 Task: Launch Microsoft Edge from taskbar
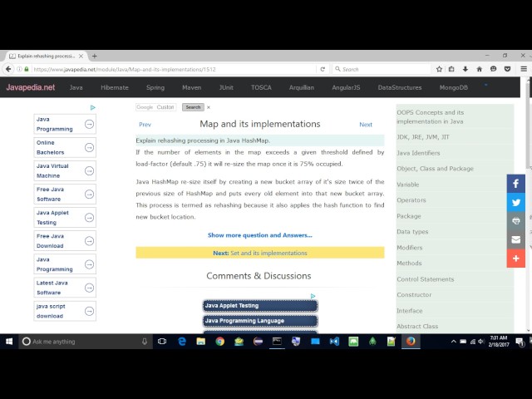(x=182, y=342)
